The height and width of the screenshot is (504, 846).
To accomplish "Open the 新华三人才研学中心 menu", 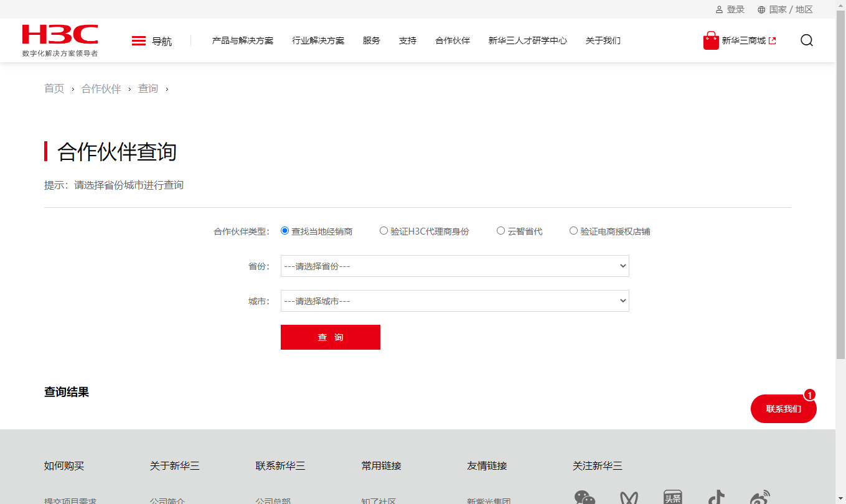I will (528, 41).
